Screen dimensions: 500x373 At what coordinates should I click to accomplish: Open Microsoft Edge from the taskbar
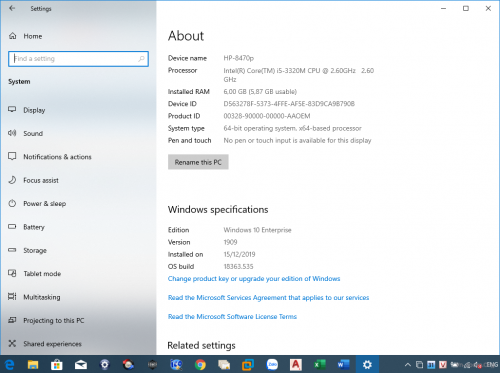(x=9, y=364)
